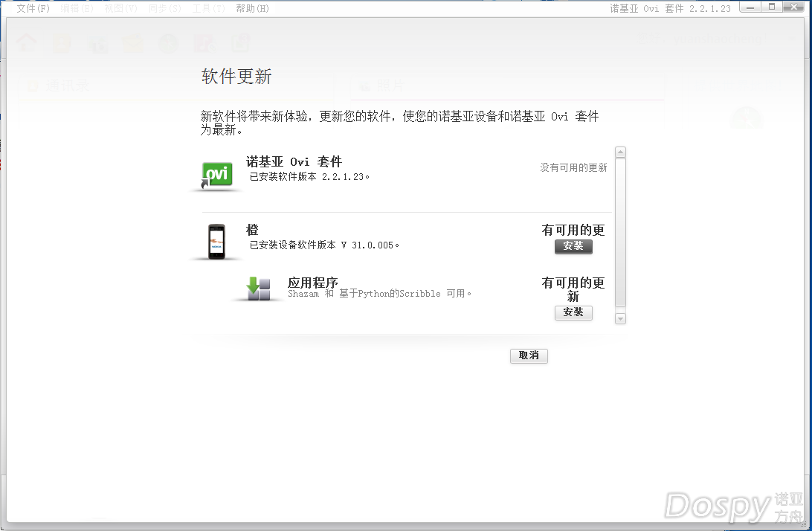812x531 pixels.
Task: Click the Shazam and Scribble availability text
Action: point(379,294)
